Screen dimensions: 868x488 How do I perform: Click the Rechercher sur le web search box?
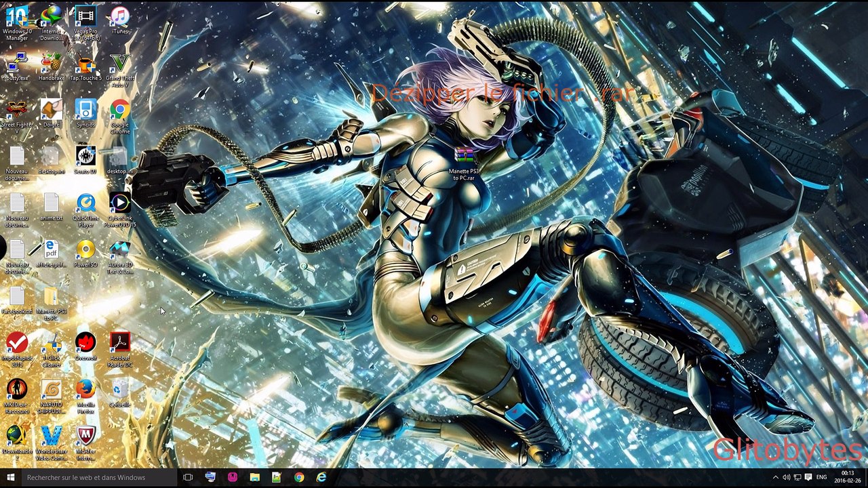(99, 477)
